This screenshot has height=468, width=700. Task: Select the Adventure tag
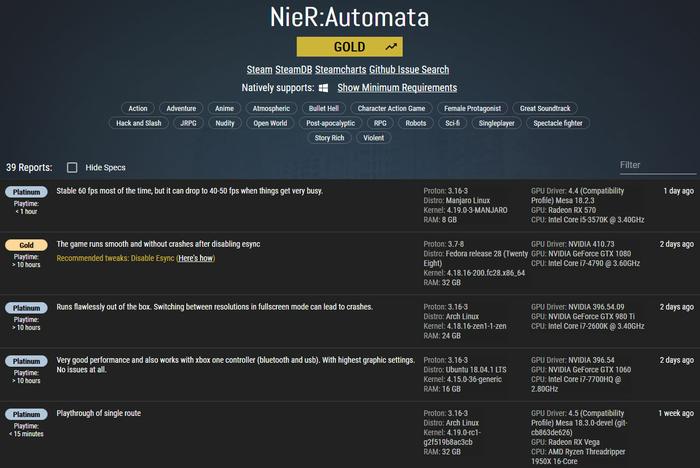tap(181, 109)
